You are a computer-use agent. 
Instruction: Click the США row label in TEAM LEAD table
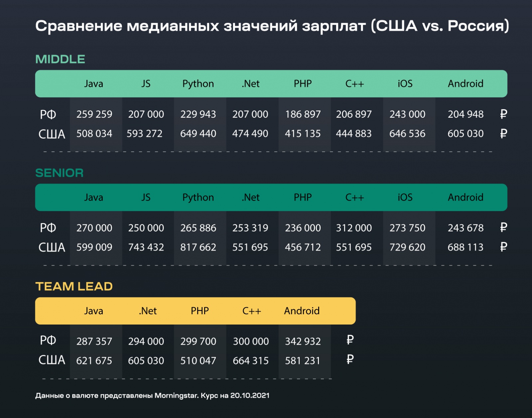52,360
